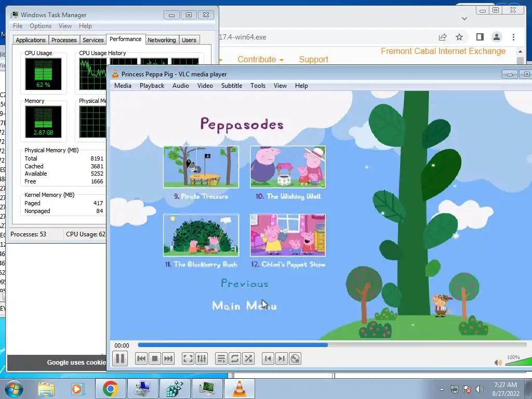Click the CPU Usage 62% gauge
The image size is (532, 399).
point(43,74)
